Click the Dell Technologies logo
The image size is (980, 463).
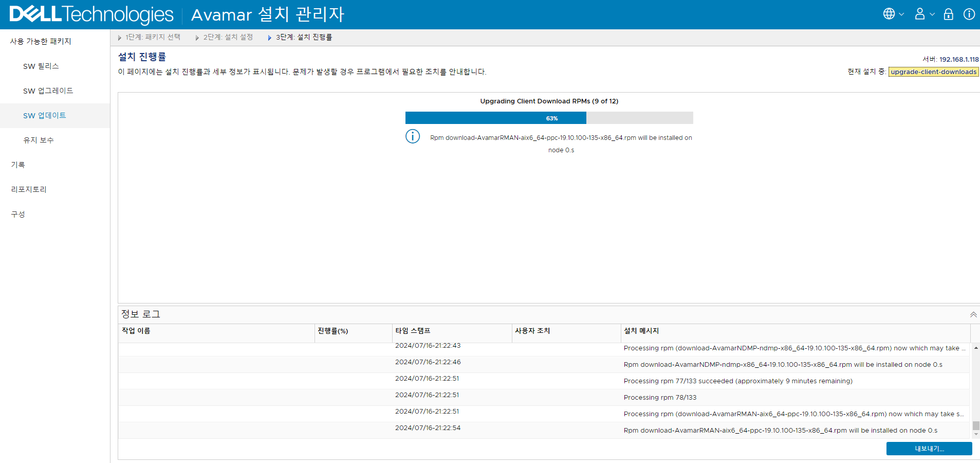coord(91,14)
